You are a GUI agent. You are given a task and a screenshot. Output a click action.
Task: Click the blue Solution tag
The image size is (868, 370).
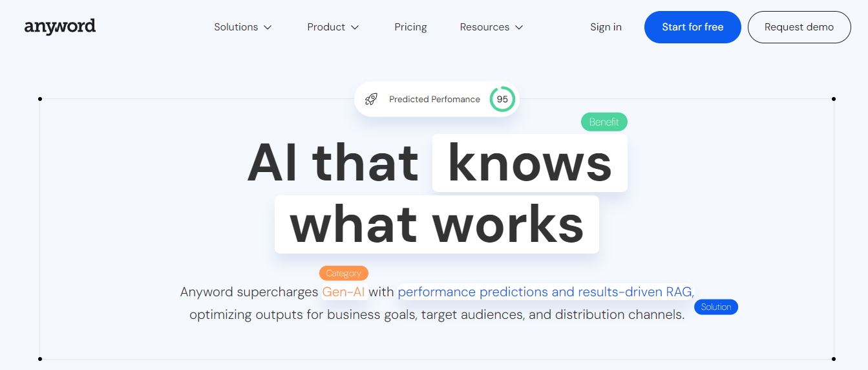tap(715, 307)
